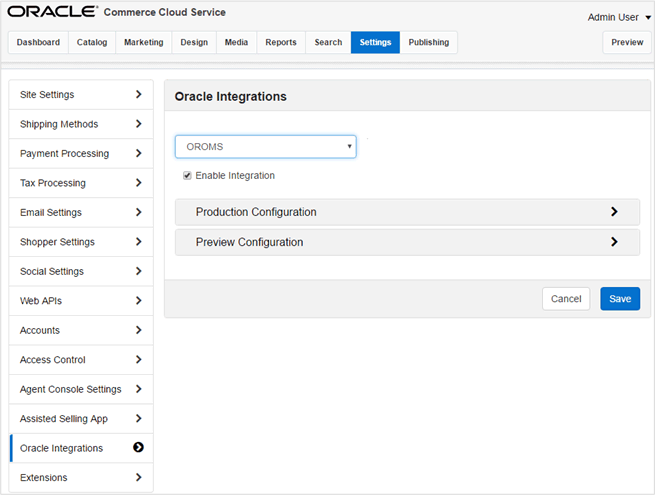The image size is (655, 495).
Task: Click the Preview button
Action: pyautogui.click(x=627, y=42)
